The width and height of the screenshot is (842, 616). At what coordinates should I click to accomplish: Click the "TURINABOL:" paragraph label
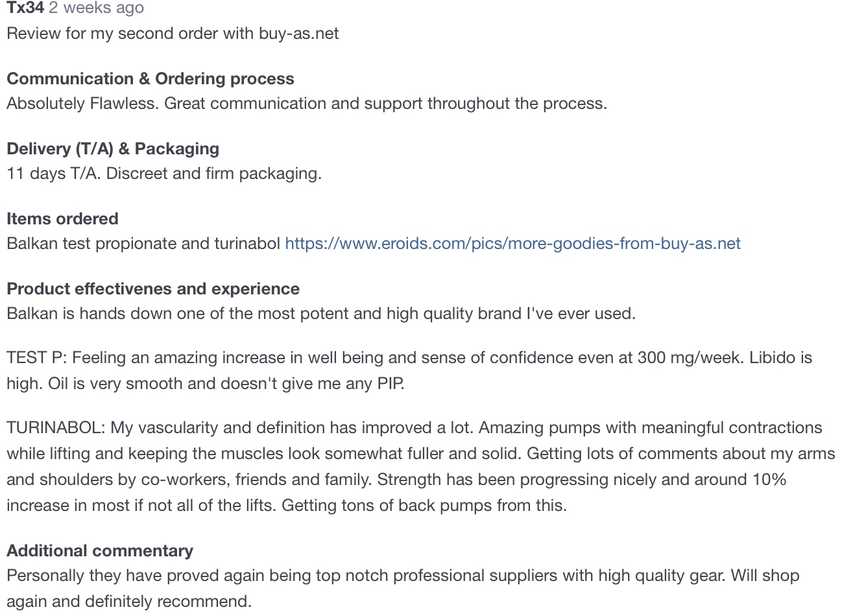tap(56, 428)
